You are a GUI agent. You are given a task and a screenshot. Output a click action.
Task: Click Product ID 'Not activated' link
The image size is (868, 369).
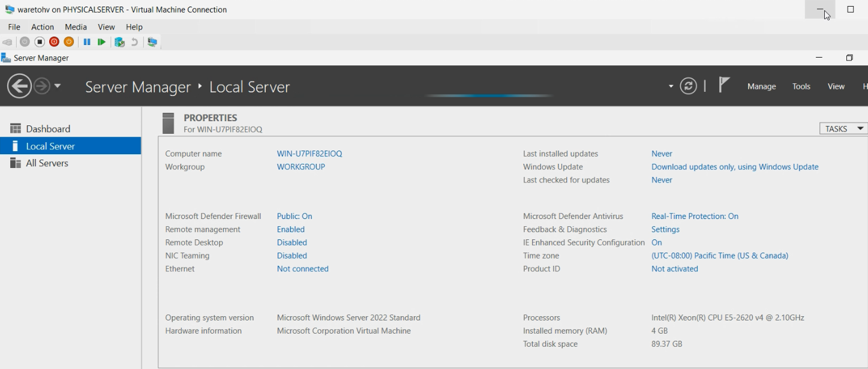675,269
